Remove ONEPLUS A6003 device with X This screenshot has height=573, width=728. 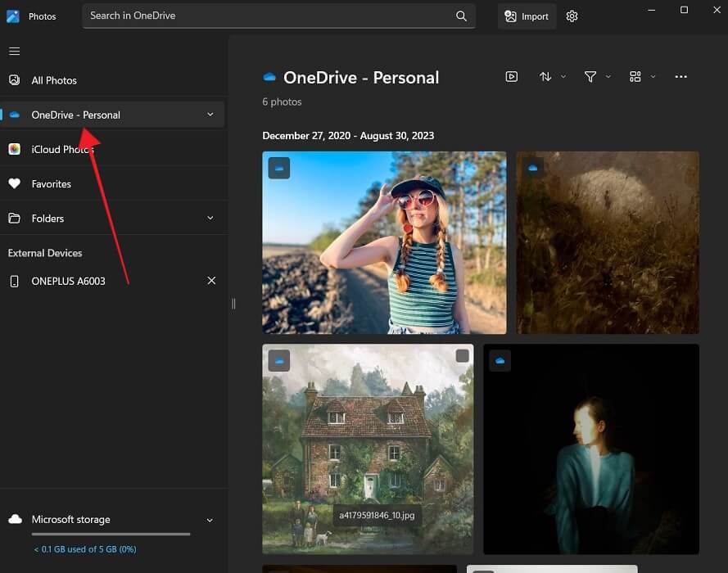[x=211, y=281]
